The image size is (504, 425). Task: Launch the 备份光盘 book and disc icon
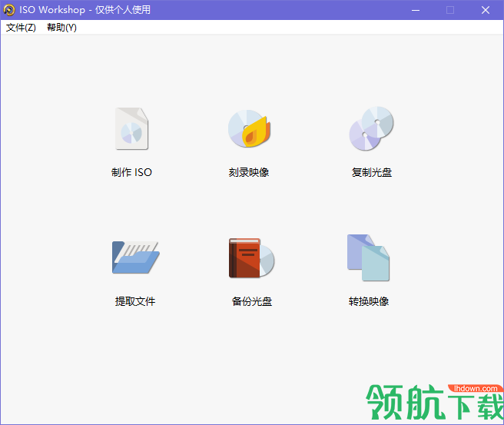[251, 257]
